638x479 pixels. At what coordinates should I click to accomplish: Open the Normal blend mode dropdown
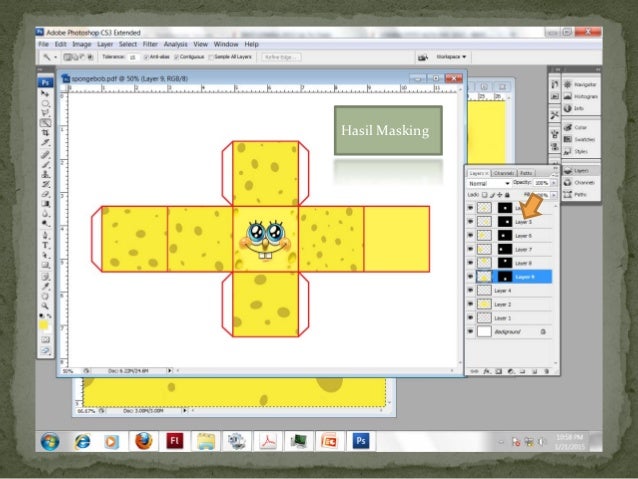(488, 184)
